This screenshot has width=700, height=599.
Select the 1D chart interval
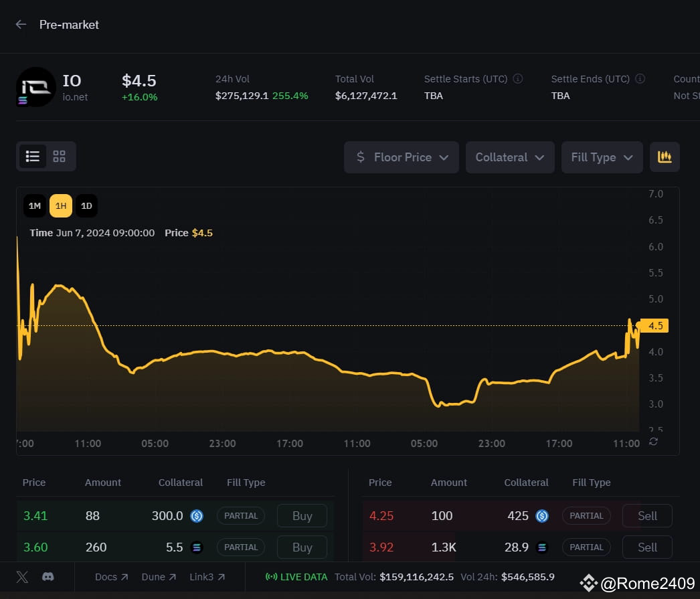(86, 205)
